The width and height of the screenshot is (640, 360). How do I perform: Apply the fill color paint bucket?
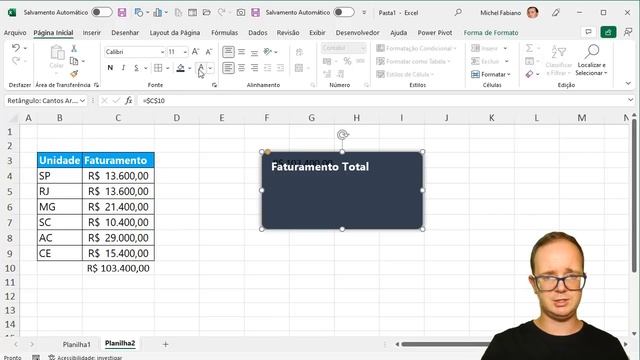(180, 68)
